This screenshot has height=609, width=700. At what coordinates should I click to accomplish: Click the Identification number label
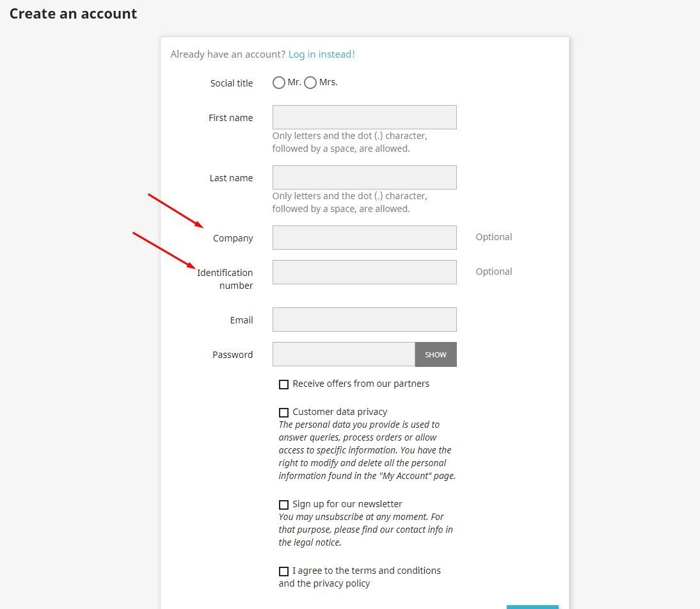point(225,279)
